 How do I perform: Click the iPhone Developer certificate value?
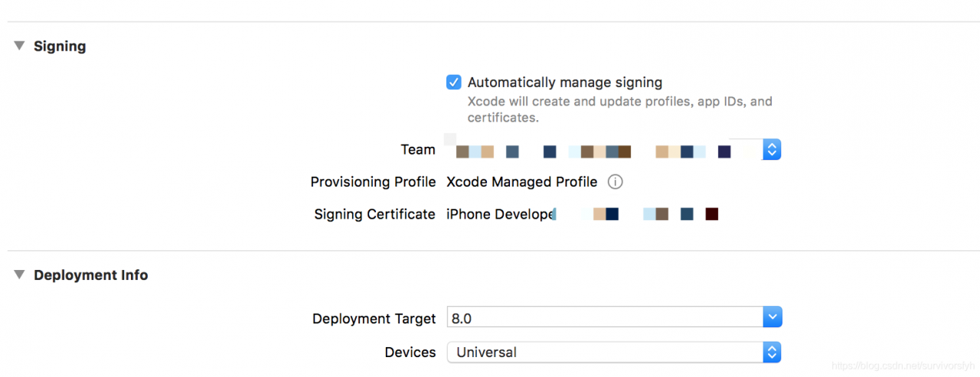coord(499,214)
